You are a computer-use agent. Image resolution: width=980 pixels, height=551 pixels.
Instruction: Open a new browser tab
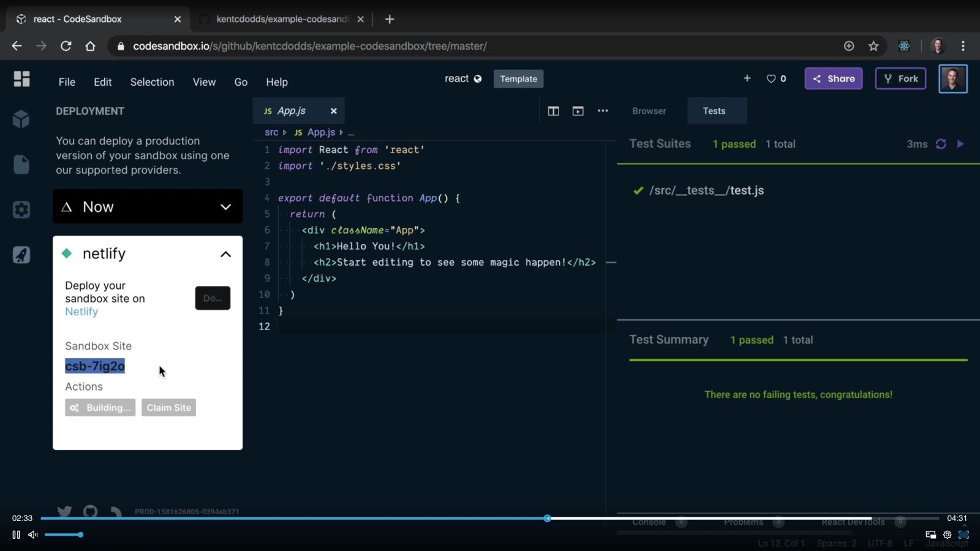pyautogui.click(x=390, y=19)
